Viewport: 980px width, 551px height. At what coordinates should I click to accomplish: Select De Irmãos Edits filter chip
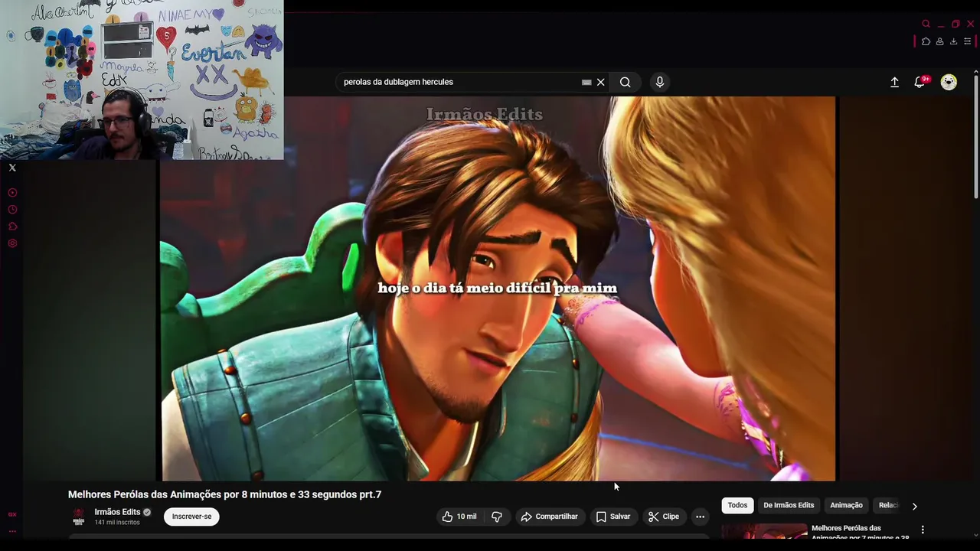tap(789, 505)
